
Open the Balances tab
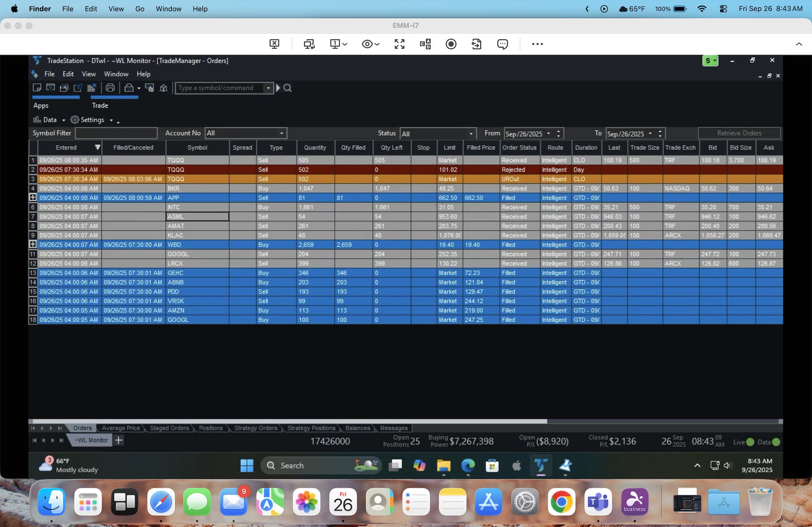pos(357,428)
